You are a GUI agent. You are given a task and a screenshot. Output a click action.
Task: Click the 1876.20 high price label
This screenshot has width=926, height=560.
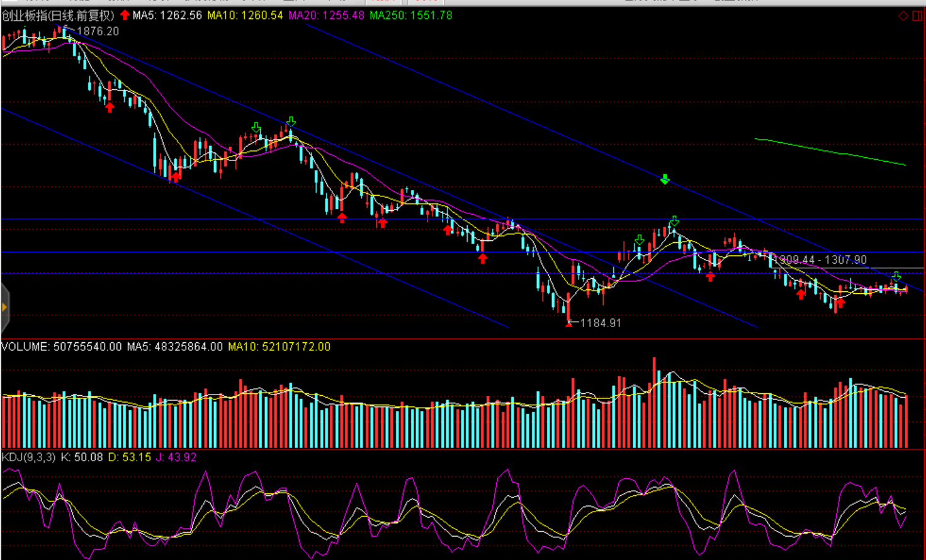coord(98,31)
